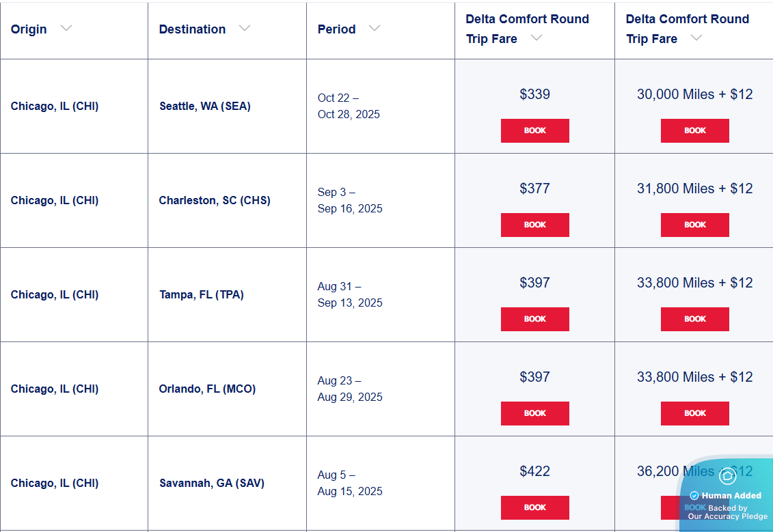Book the $422 Savannah cash fare
773x532 pixels.
coord(535,507)
